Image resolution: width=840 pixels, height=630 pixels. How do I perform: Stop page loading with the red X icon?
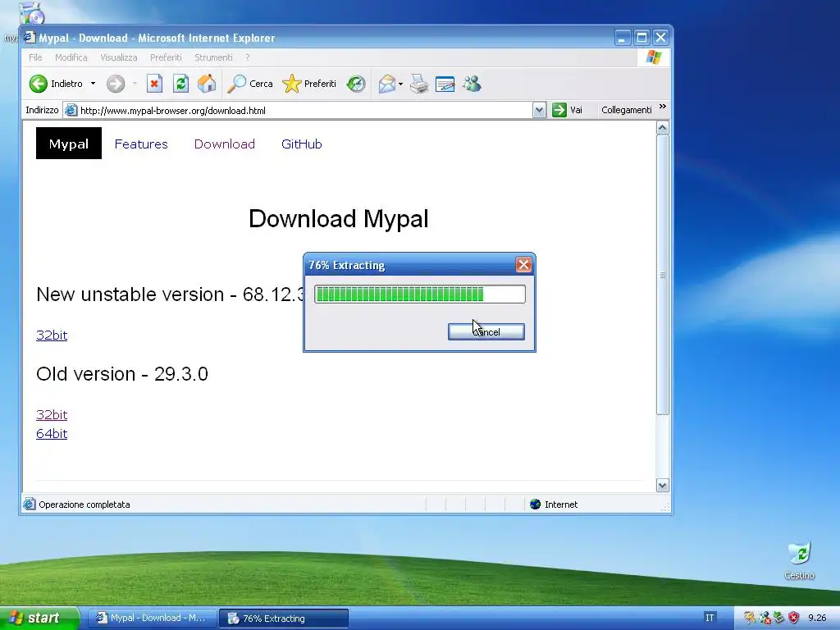tap(154, 84)
